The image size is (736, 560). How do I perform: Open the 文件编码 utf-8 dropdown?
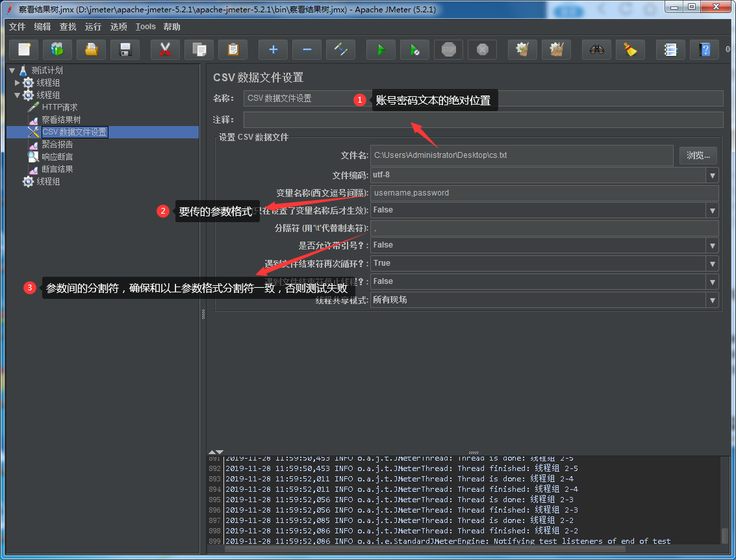[x=712, y=175]
